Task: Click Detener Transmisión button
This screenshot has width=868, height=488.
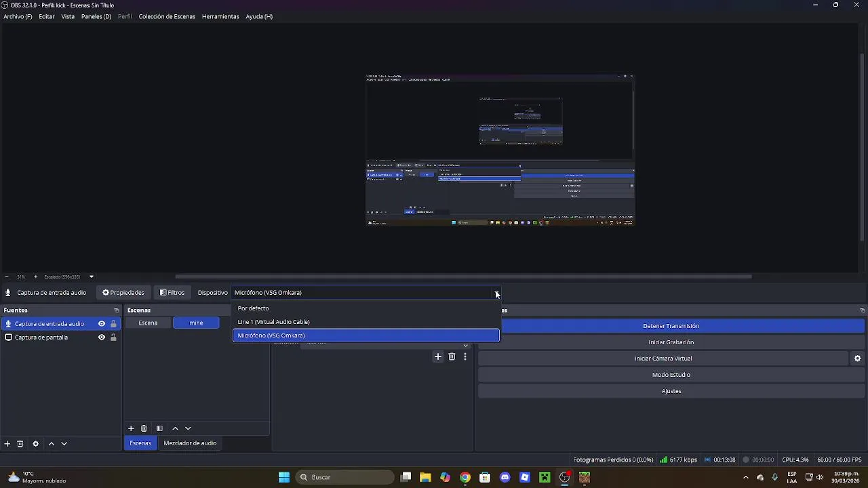Action: click(x=671, y=326)
